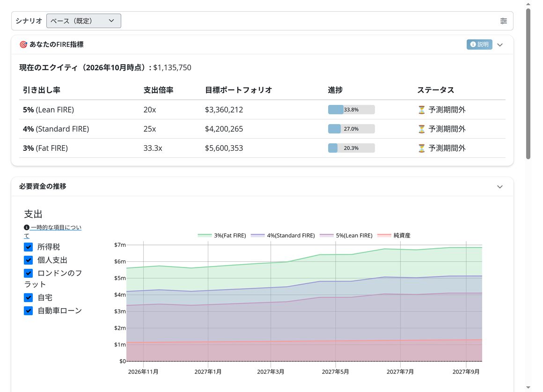Click the scrollbar down arrow

pos(528,387)
